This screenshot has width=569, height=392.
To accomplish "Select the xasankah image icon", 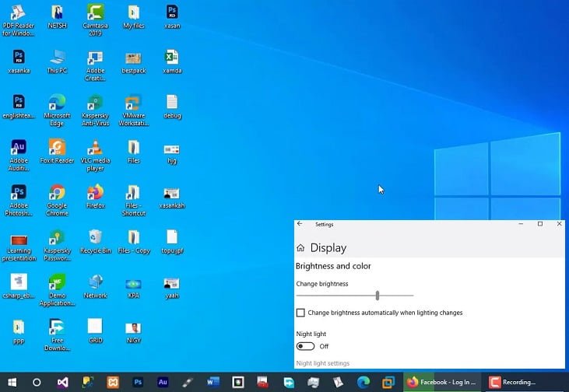I will (172, 197).
